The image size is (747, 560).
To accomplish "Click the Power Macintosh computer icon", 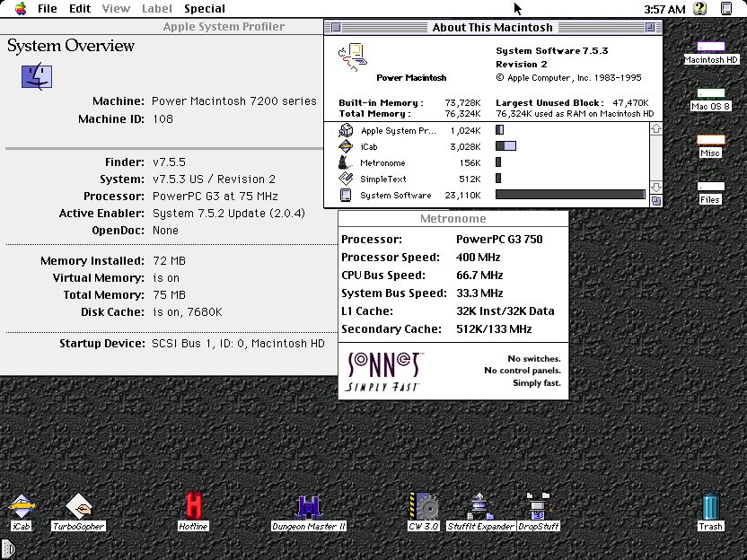I will click(353, 57).
